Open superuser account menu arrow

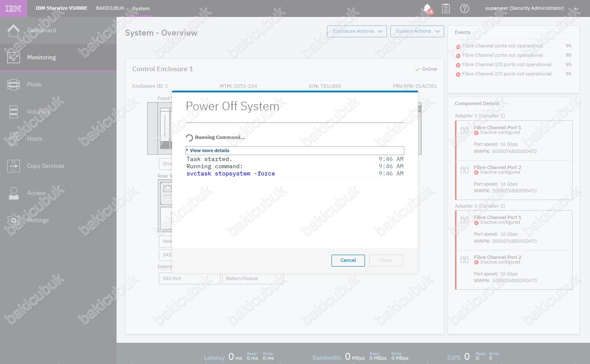tap(576, 8)
